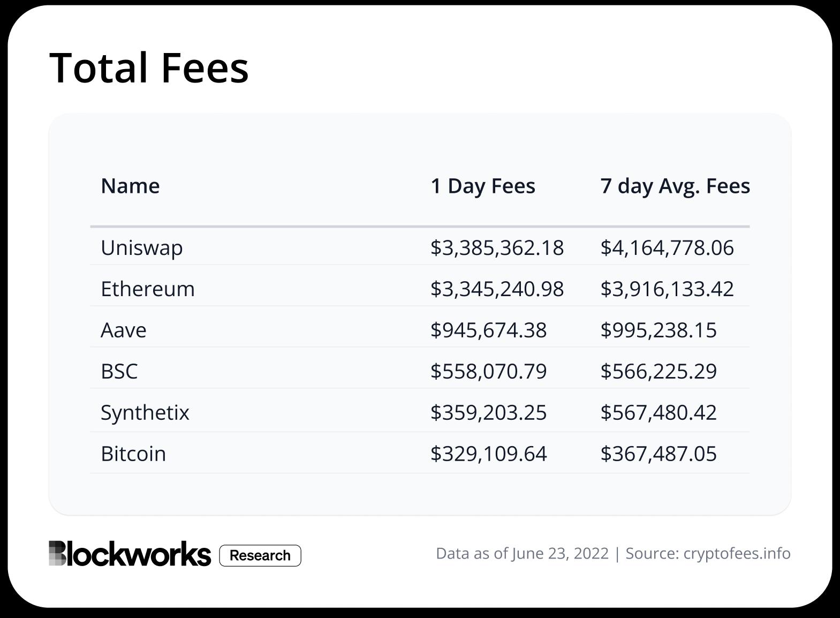Click the BSC row name
The height and width of the screenshot is (618, 840).
point(119,372)
